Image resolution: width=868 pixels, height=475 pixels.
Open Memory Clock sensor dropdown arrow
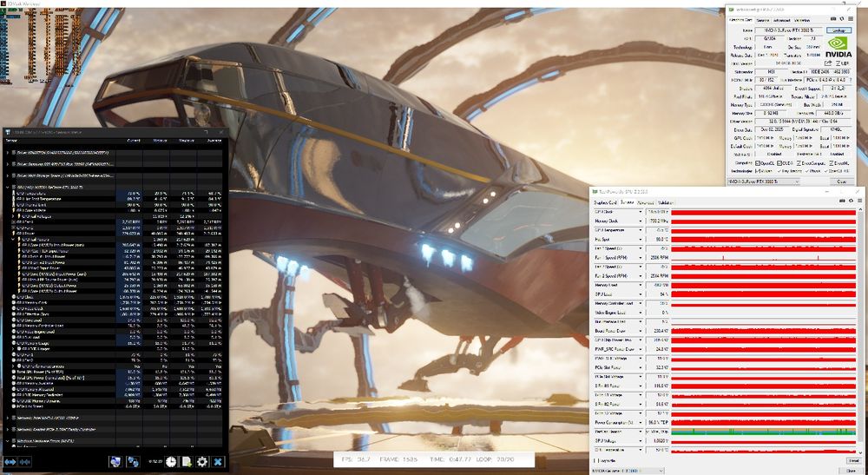tap(641, 221)
